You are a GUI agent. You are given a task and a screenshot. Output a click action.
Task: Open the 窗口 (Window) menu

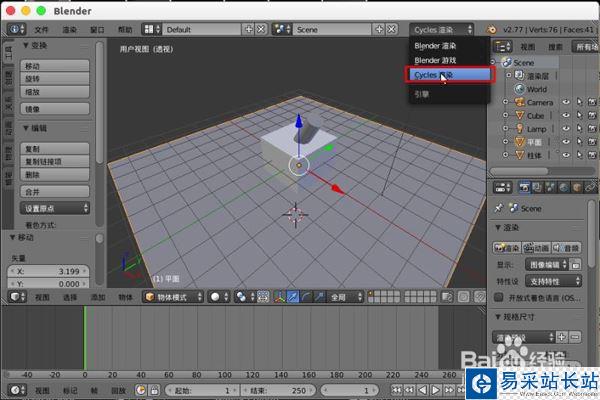[x=97, y=29]
